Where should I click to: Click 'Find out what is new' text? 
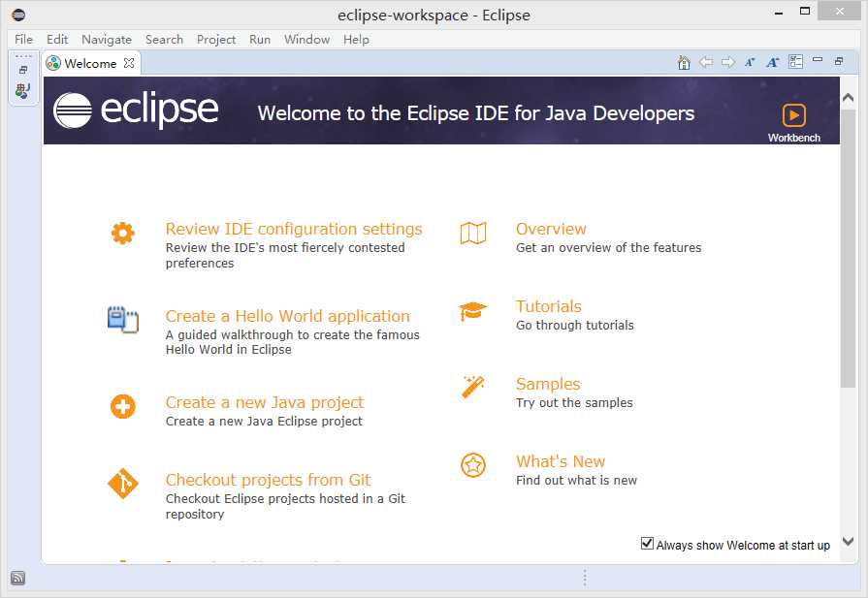coord(576,480)
